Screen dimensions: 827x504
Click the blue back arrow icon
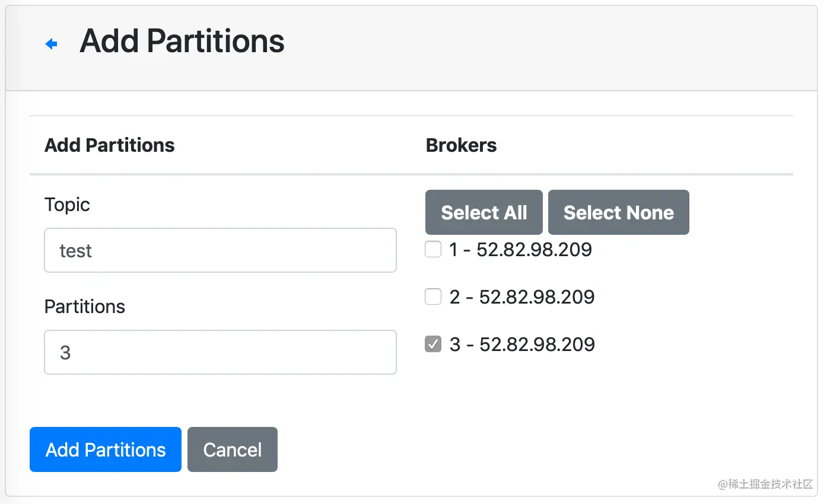[52, 44]
